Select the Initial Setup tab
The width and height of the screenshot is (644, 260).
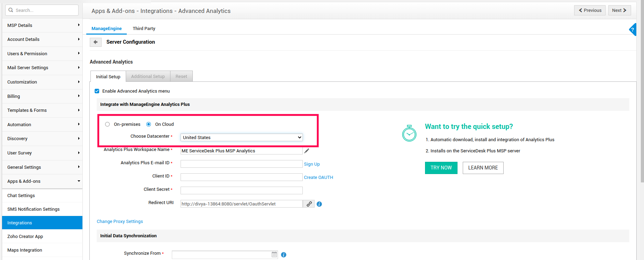(x=108, y=77)
